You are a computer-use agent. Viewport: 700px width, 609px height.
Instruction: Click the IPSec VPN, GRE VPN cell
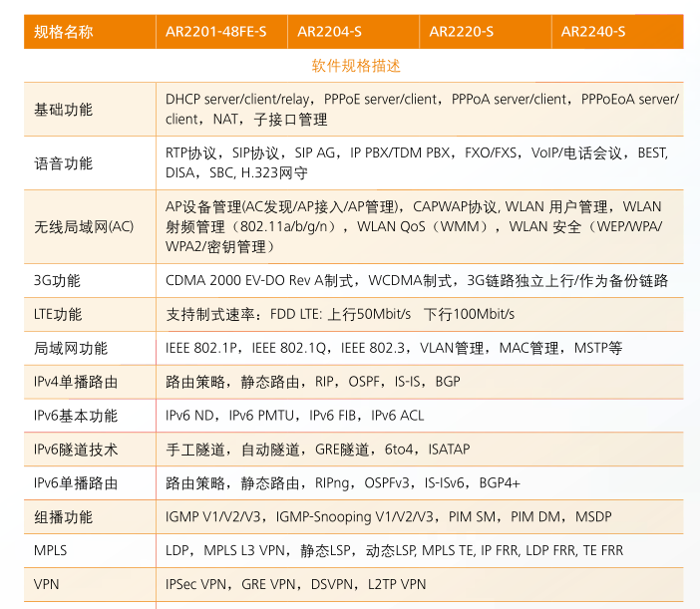tap(420, 584)
